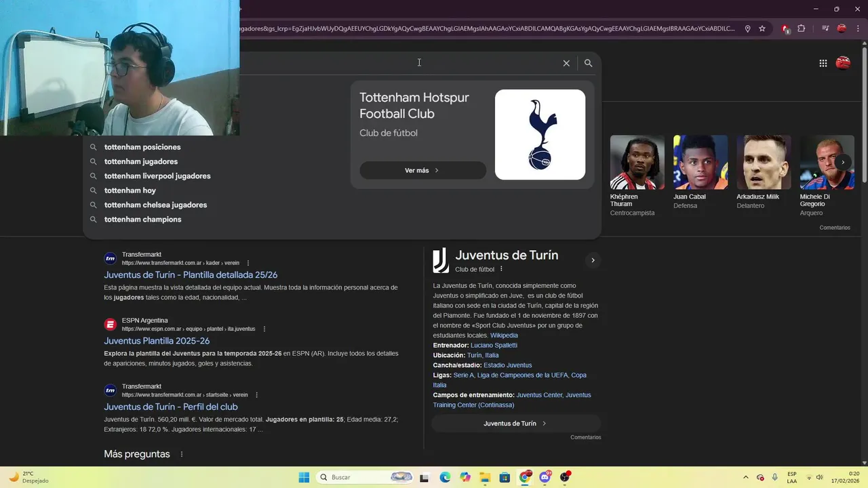868x488 pixels.
Task: Open the Wikipedia link in the Juventus description
Action: [504, 335]
